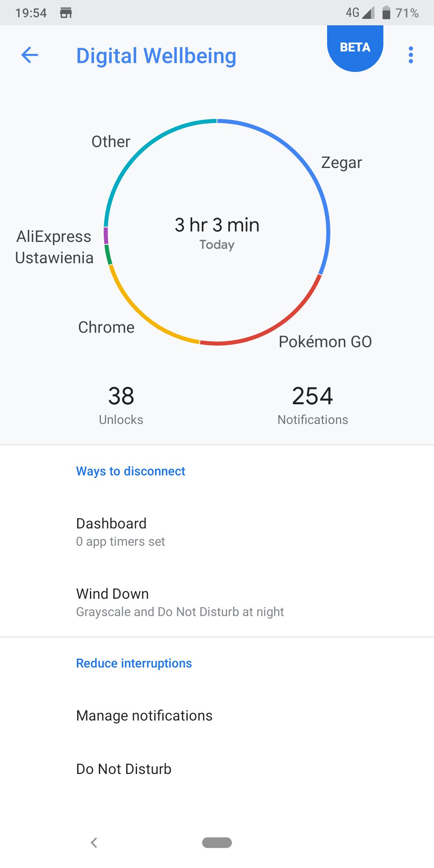Tap the home pill navigation button
The height and width of the screenshot is (868, 434).
coord(217,843)
